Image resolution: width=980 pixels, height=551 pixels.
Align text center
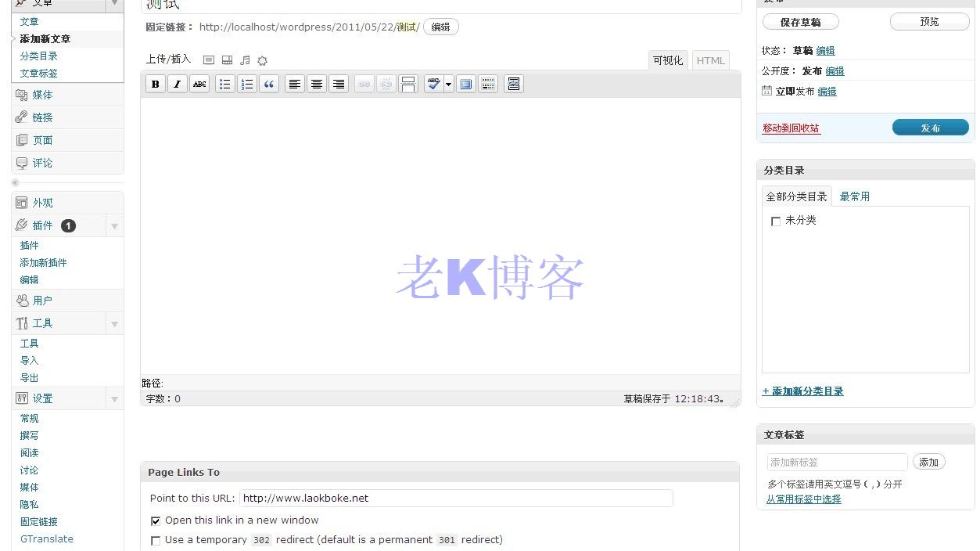[x=317, y=84]
